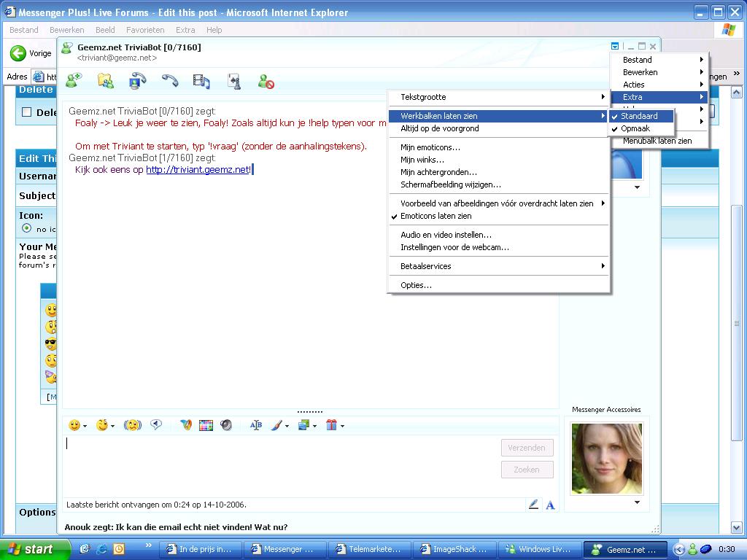Open the games icon with playing card
Image resolution: width=747 pixels, height=560 pixels.
[234, 81]
